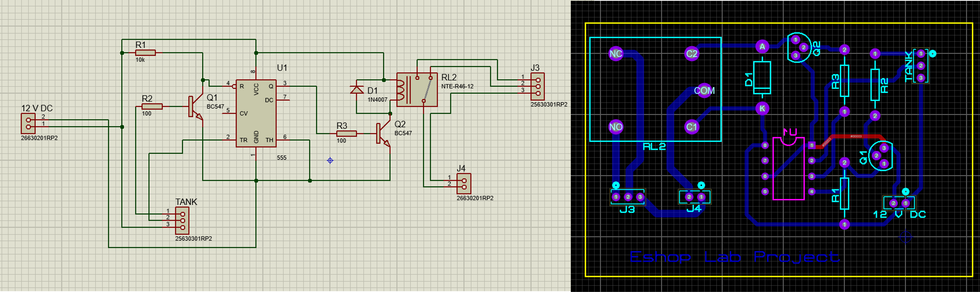This screenshot has height=292, width=980.
Task: Select the NO pad on the PCB
Action: pyautogui.click(x=616, y=127)
